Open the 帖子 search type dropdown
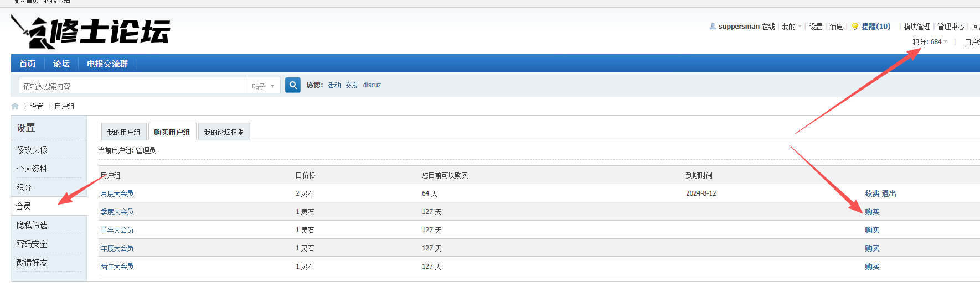Image resolution: width=980 pixels, height=288 pixels. click(264, 86)
